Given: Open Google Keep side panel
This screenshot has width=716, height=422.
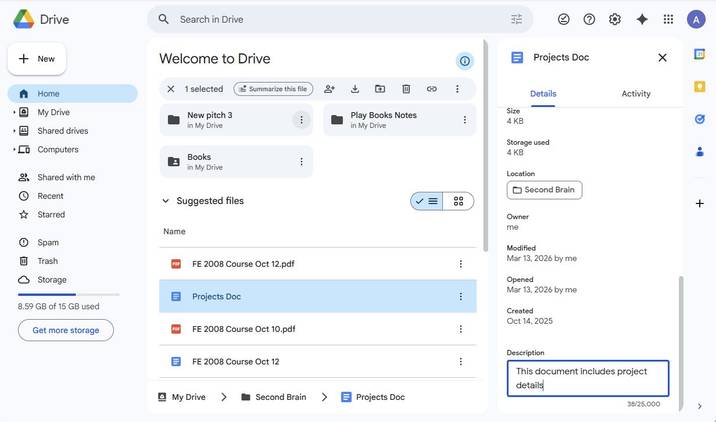Looking at the screenshot, I should click(x=699, y=86).
